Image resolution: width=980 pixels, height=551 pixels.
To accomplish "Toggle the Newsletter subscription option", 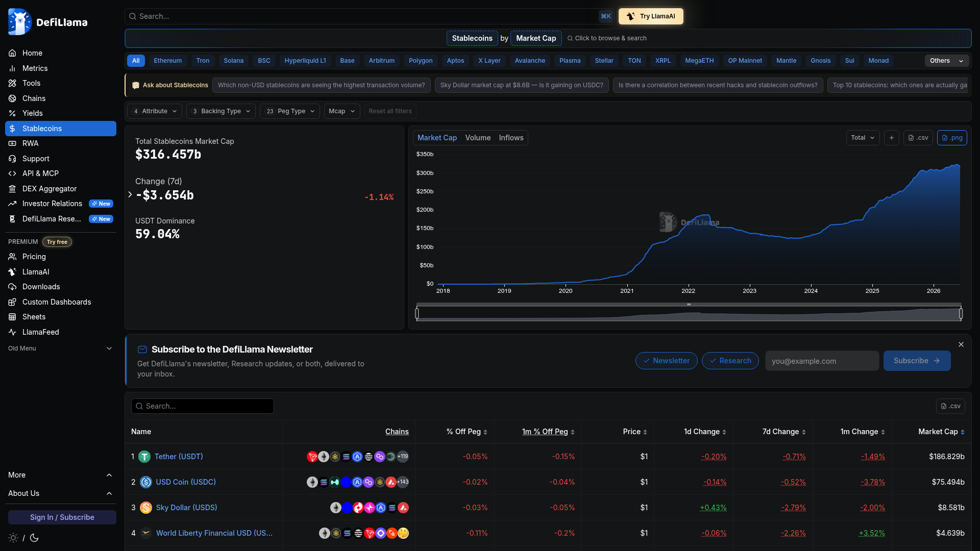I will (x=666, y=361).
